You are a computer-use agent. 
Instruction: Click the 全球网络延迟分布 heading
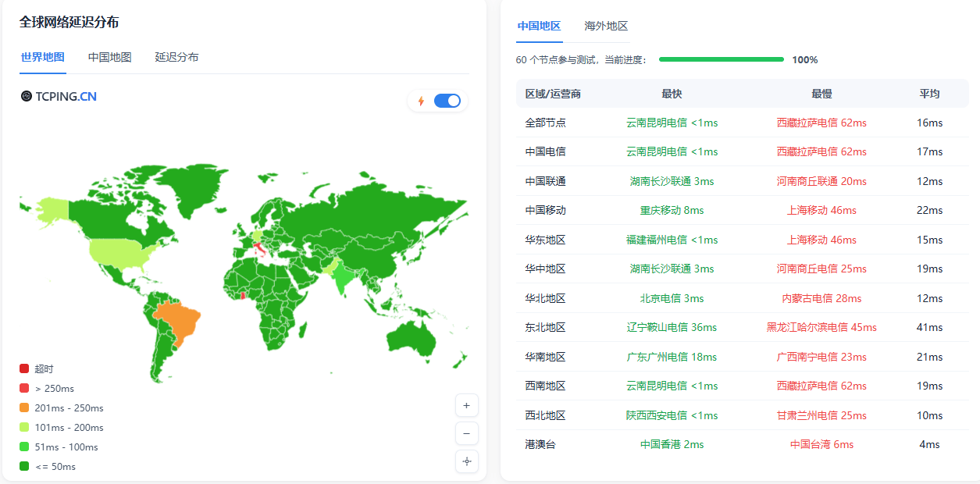pyautogui.click(x=69, y=22)
